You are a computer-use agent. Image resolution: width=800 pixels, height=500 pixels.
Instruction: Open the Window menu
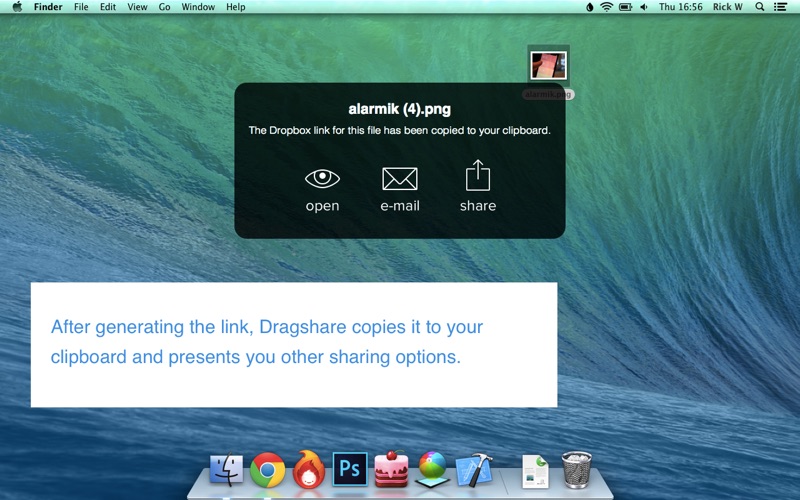click(x=197, y=7)
